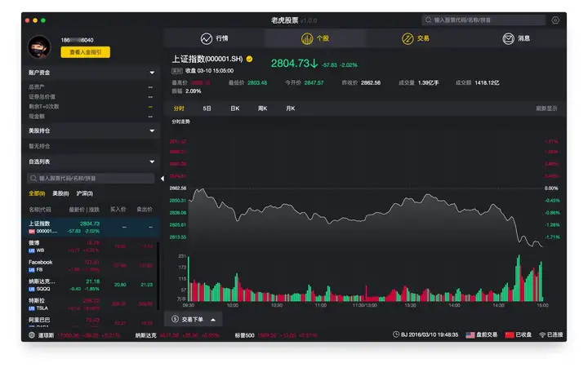
Task: Click the 最新价 | 涨跌 column header
Action: click(84, 210)
